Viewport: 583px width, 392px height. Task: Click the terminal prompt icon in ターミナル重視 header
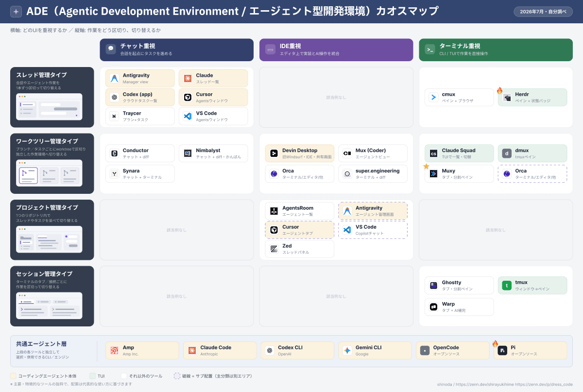point(430,50)
